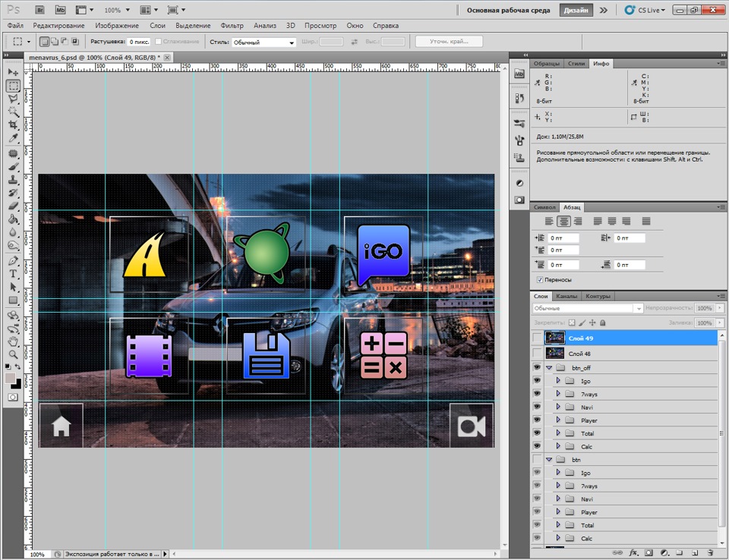Open the Стиль Обычный dropdown
This screenshot has height=560, width=729.
[264, 42]
